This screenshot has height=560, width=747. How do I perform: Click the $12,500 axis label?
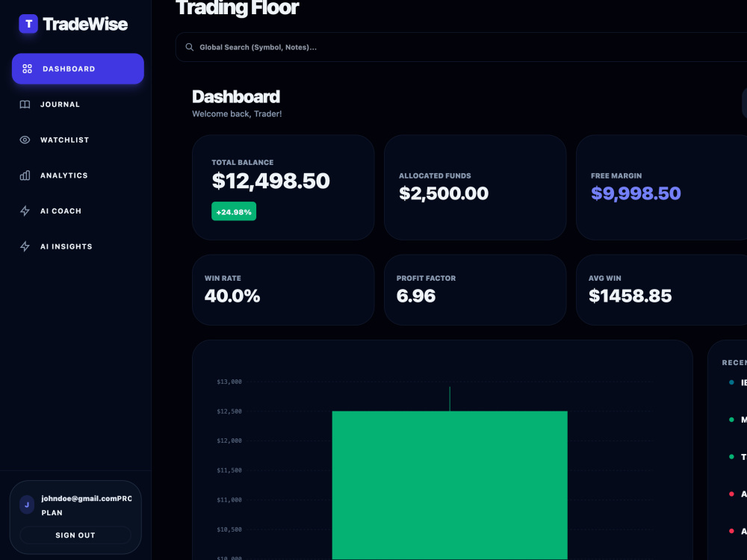pos(229,411)
